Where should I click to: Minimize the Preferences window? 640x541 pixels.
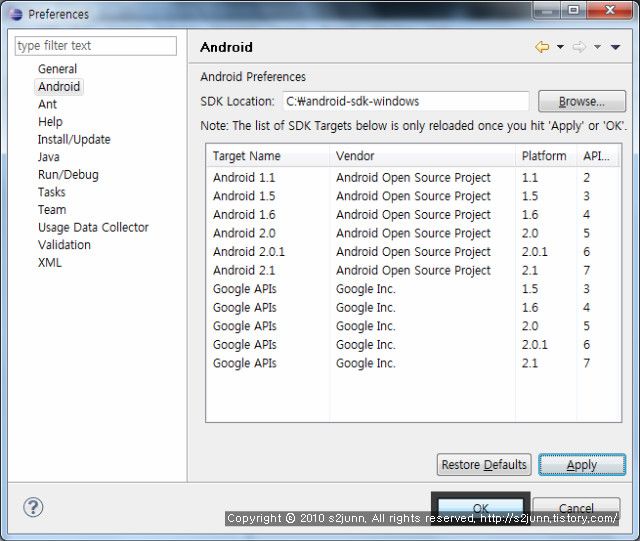pos(547,10)
